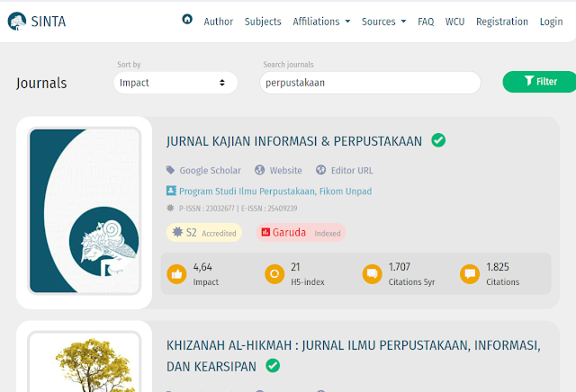Click the 1.707 Citations 5yr value
The image size is (576, 392).
coord(400,267)
